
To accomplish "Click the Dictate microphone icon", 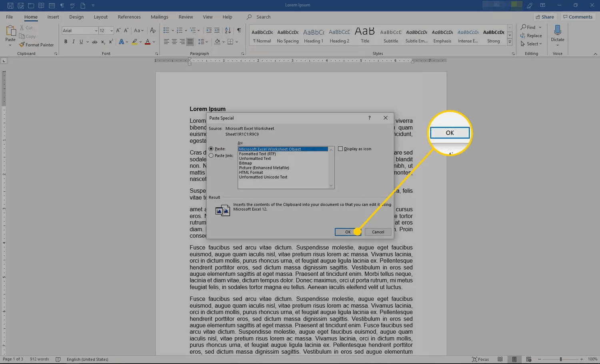I will [557, 30].
